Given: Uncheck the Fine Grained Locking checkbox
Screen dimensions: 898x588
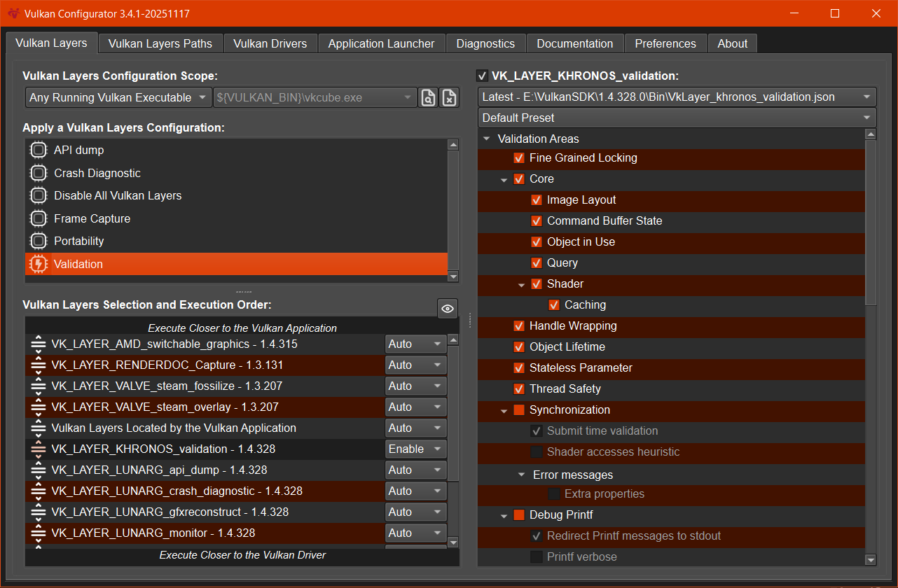Looking at the screenshot, I should 519,158.
